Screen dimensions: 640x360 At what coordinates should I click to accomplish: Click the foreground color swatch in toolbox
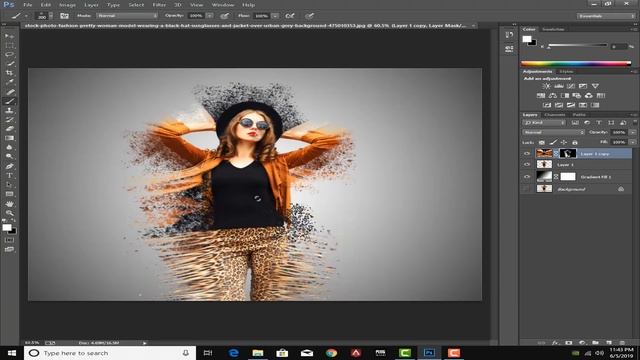(x=7, y=227)
